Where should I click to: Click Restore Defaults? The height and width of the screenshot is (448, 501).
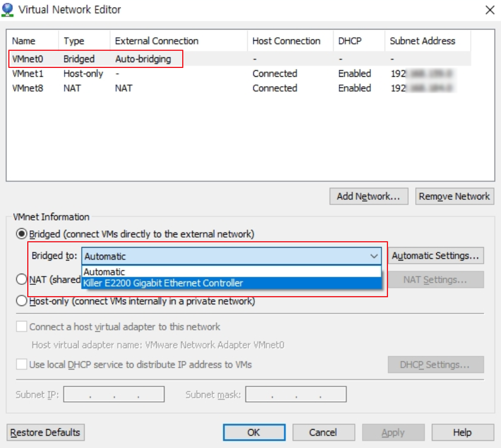click(46, 433)
